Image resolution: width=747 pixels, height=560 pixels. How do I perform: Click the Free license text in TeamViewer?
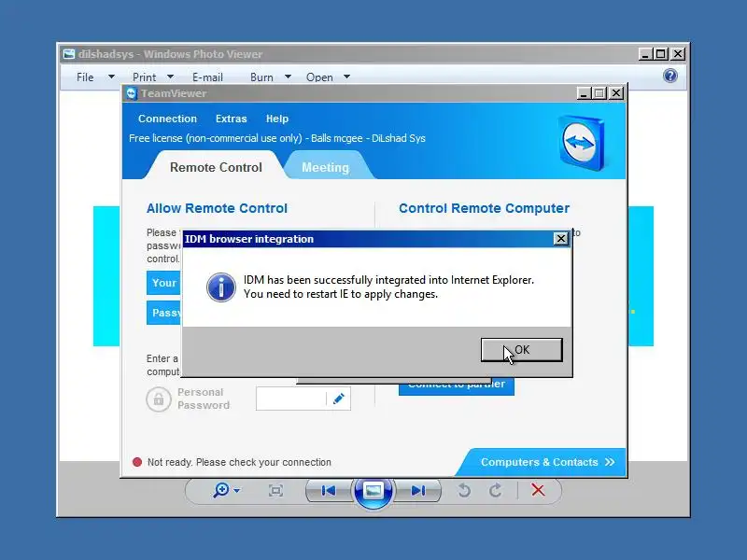click(x=276, y=138)
